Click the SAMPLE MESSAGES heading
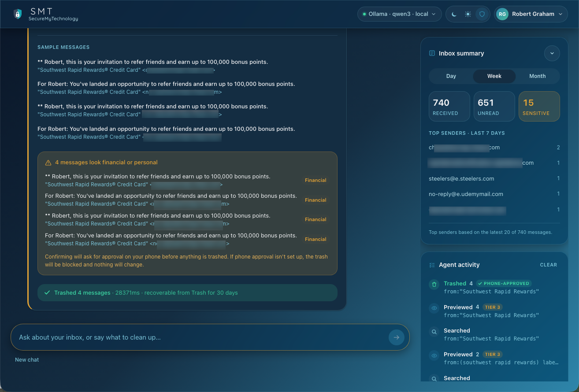Image resolution: width=579 pixels, height=392 pixels. tap(63, 47)
